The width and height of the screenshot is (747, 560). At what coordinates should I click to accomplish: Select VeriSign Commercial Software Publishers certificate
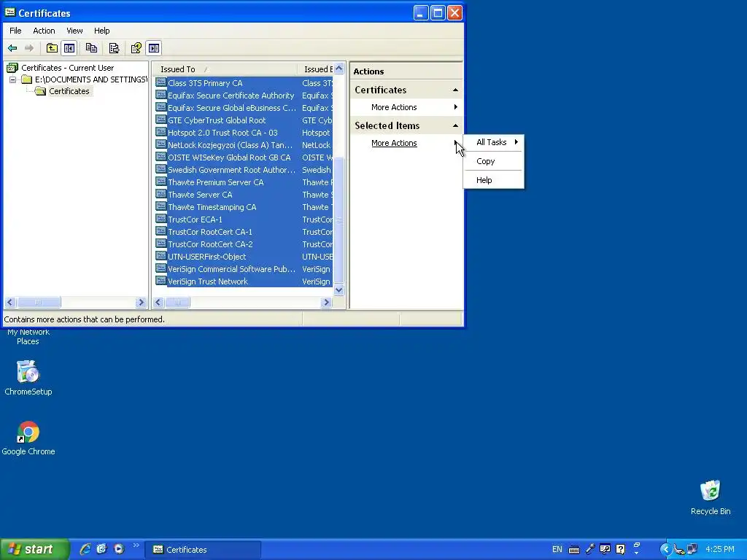coord(231,268)
